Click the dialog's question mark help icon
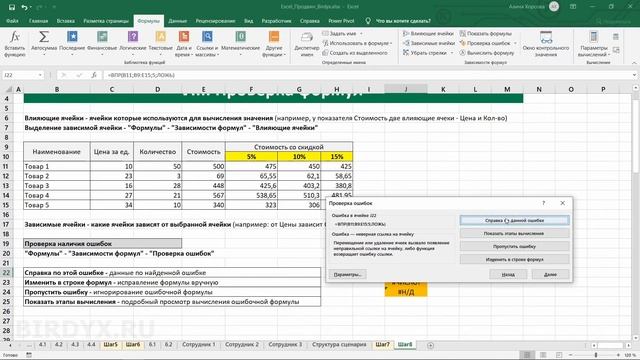 click(543, 203)
